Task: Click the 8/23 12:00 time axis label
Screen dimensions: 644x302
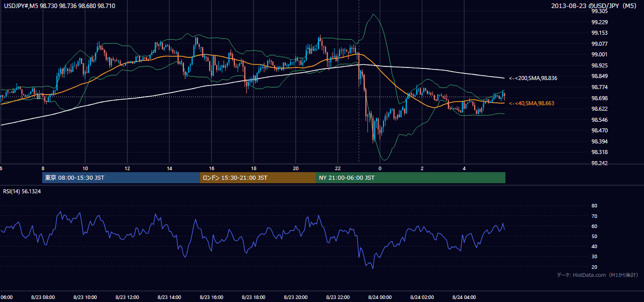Action: tap(127, 297)
